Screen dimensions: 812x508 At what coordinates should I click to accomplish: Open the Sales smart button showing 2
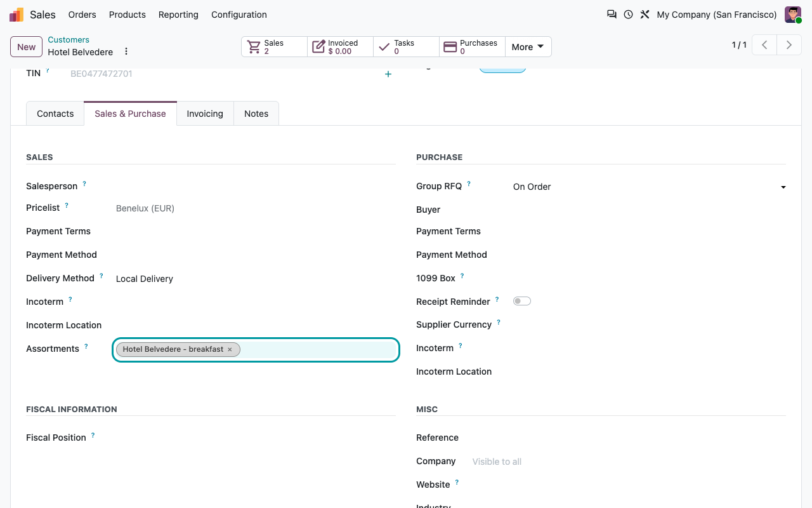point(275,47)
